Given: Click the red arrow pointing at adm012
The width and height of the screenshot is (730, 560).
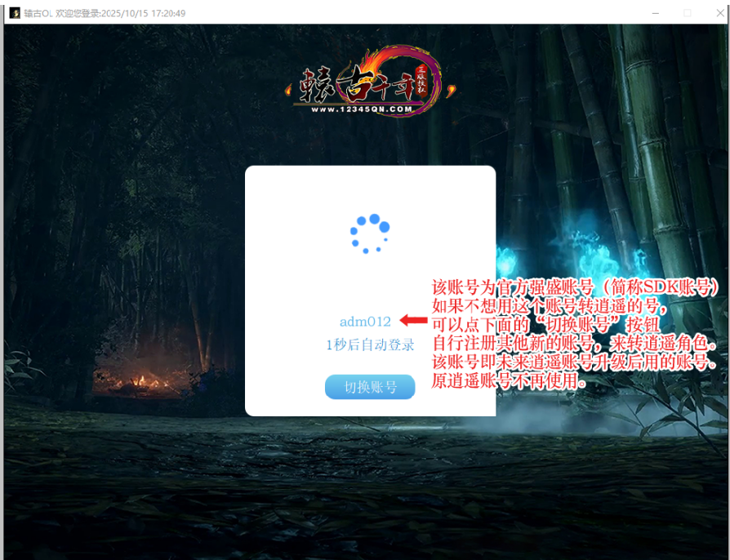Looking at the screenshot, I should point(413,321).
